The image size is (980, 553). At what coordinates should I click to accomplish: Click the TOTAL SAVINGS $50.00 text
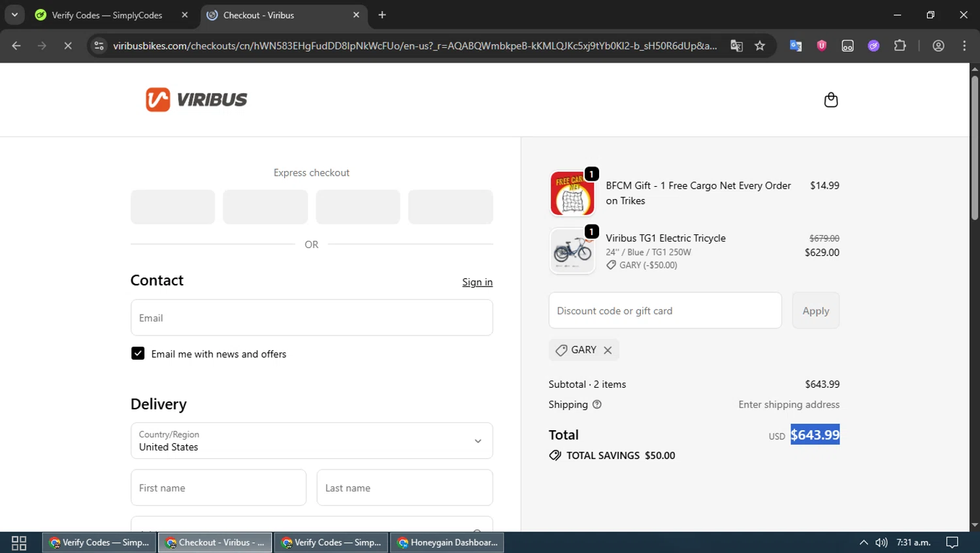[621, 456]
